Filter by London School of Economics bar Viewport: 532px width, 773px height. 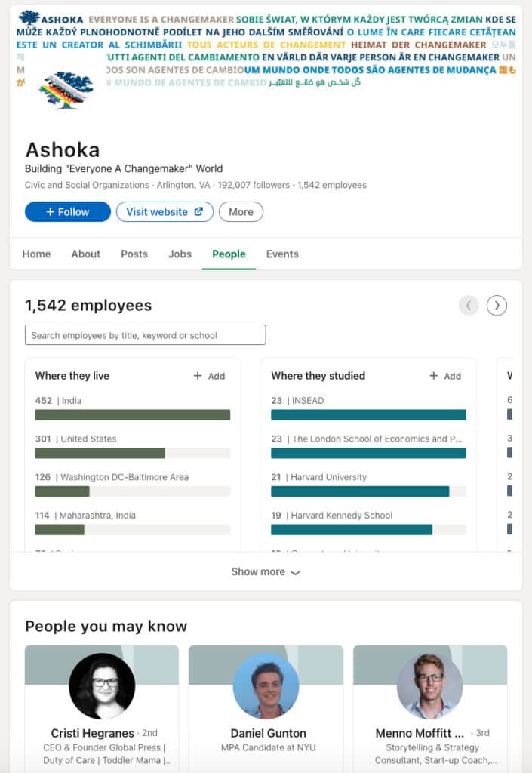click(x=368, y=453)
